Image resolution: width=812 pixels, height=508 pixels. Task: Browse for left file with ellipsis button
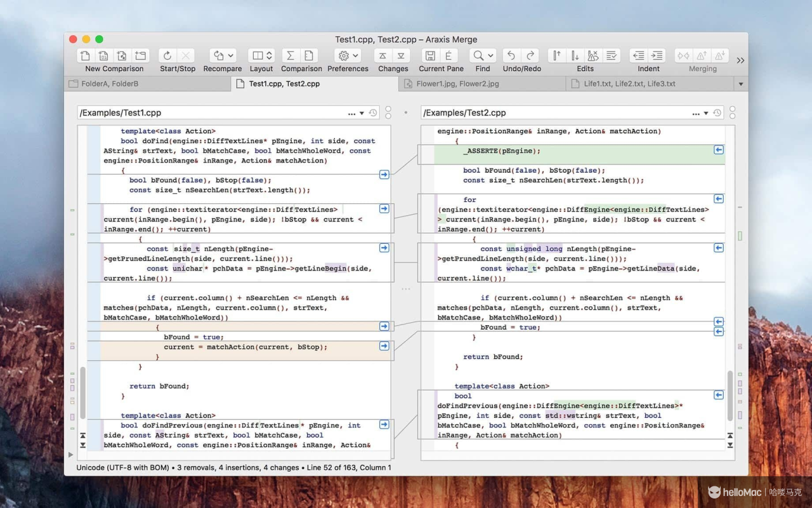point(351,114)
